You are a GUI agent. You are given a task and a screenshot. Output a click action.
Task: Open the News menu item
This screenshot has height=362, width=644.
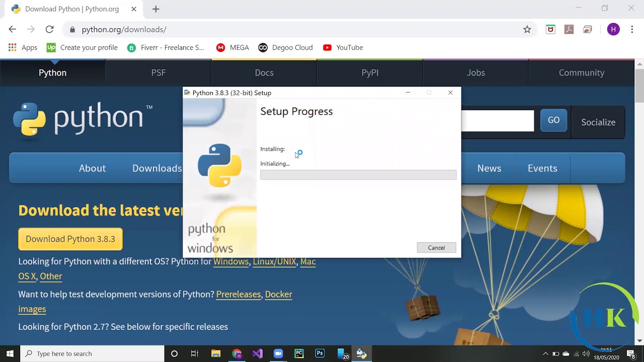(489, 168)
